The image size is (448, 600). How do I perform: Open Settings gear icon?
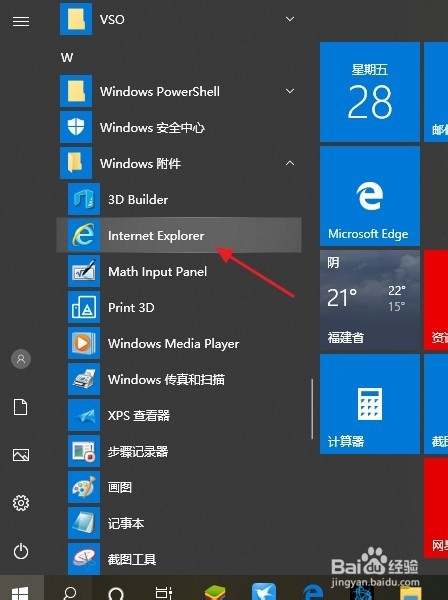21,503
